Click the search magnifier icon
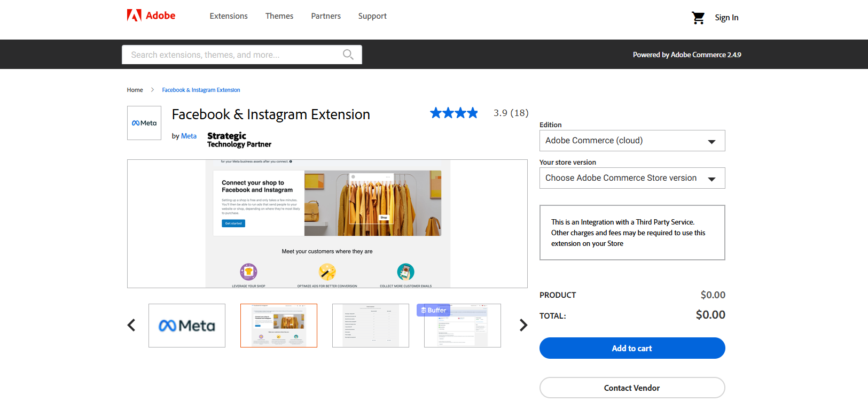The width and height of the screenshot is (868, 409). click(348, 55)
